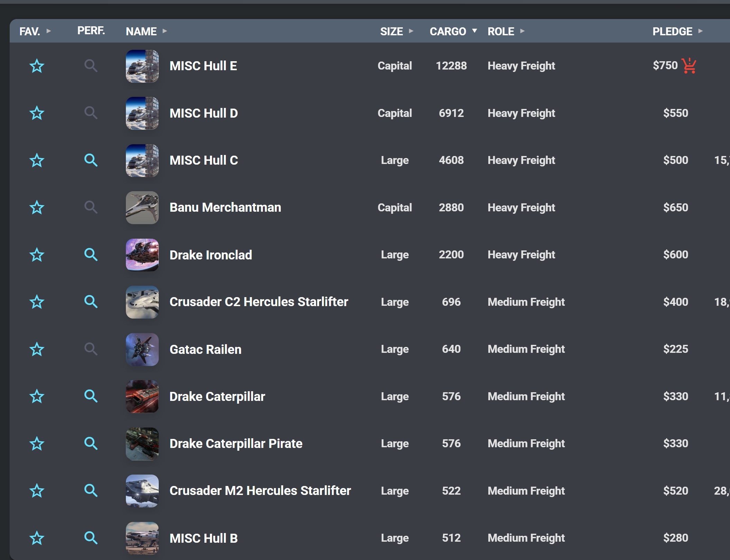Sort by FAV. column arrow

tap(49, 31)
